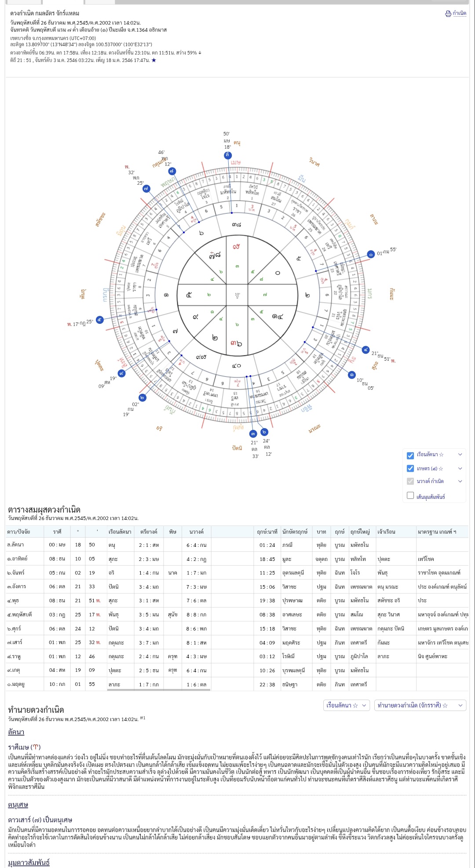
Task: Click the ๐ Uranus marker on chart
Action: [371, 254]
